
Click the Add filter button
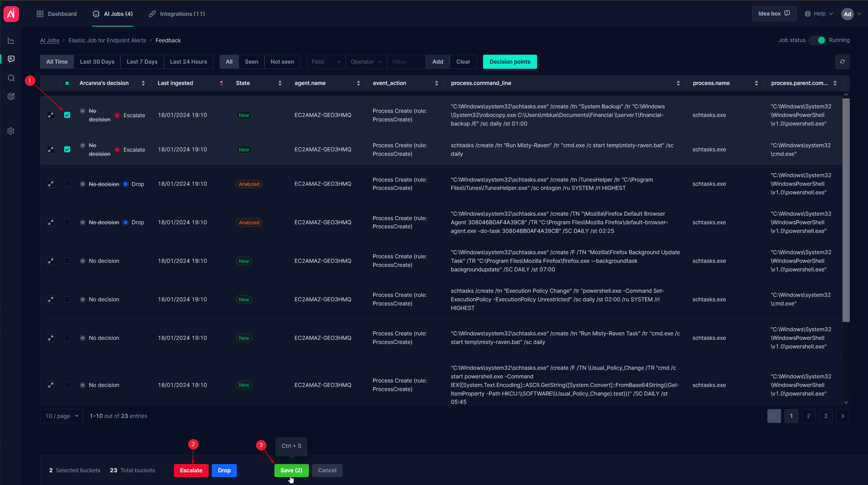438,62
